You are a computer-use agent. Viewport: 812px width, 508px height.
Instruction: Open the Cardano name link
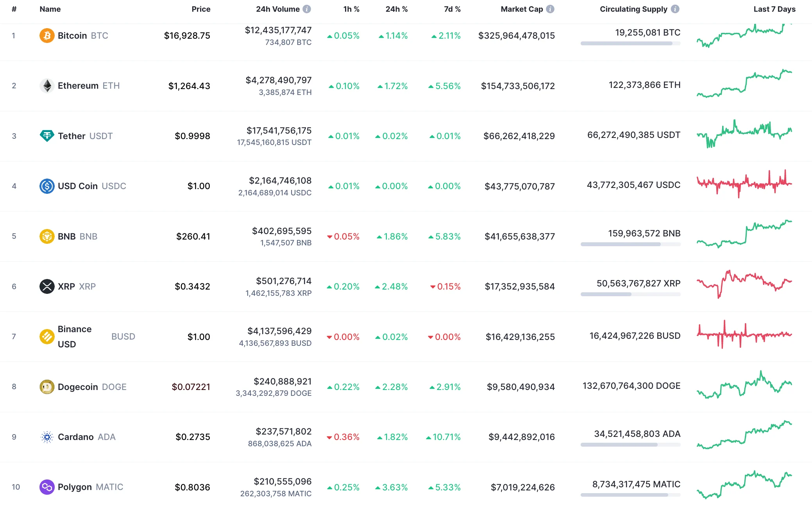(77, 437)
